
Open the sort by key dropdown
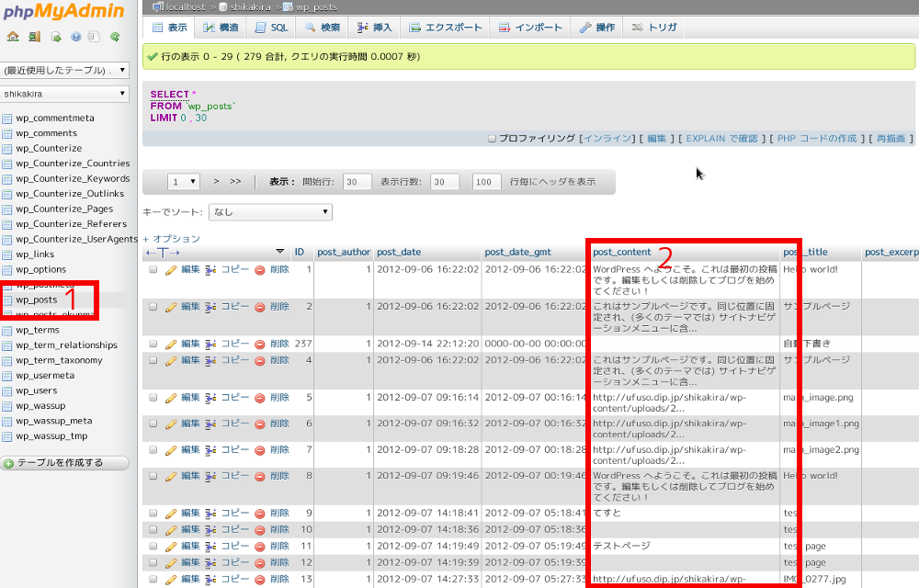[270, 212]
